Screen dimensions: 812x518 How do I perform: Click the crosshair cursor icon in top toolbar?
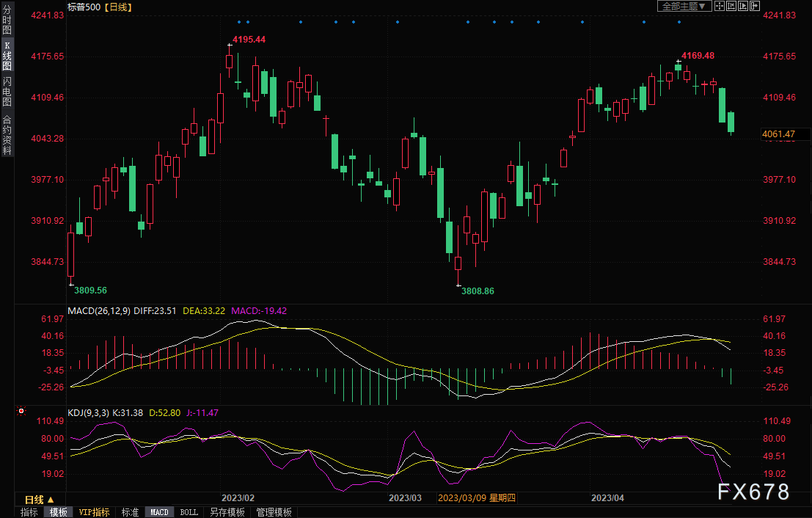pos(720,6)
